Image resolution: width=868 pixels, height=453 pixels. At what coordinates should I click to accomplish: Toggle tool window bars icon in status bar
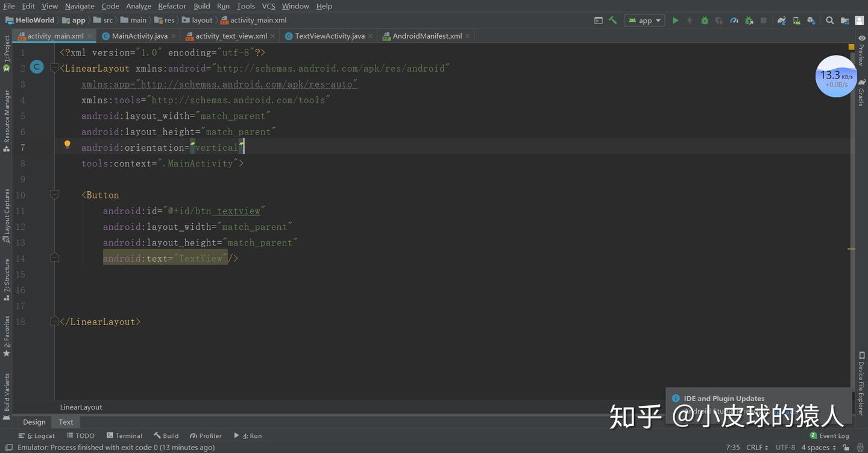[9, 448]
